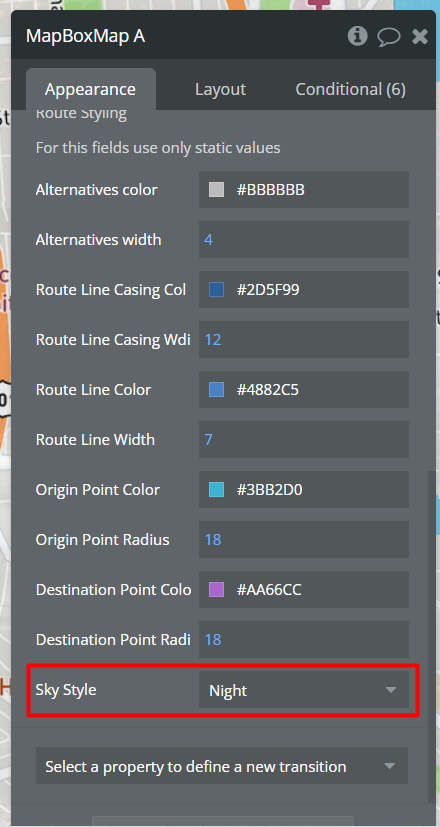Edit the Alternatives width value field
The height and width of the screenshot is (827, 440).
click(x=304, y=239)
